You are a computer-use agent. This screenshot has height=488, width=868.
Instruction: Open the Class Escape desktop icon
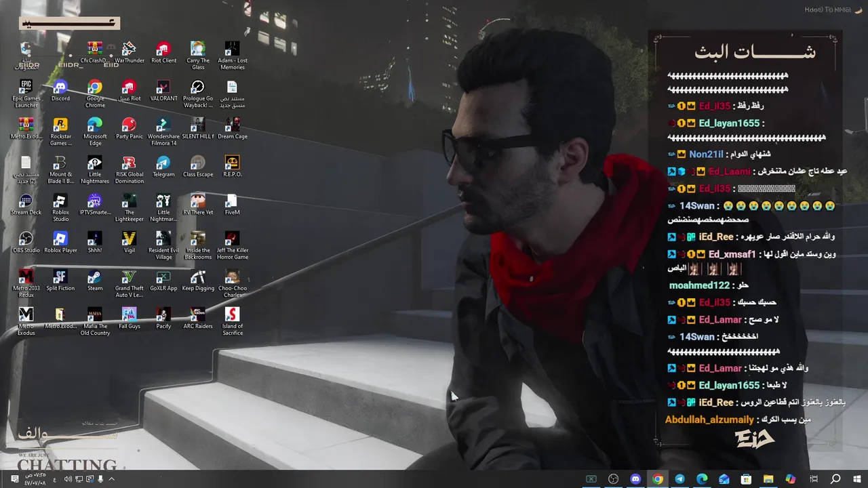pos(198,167)
